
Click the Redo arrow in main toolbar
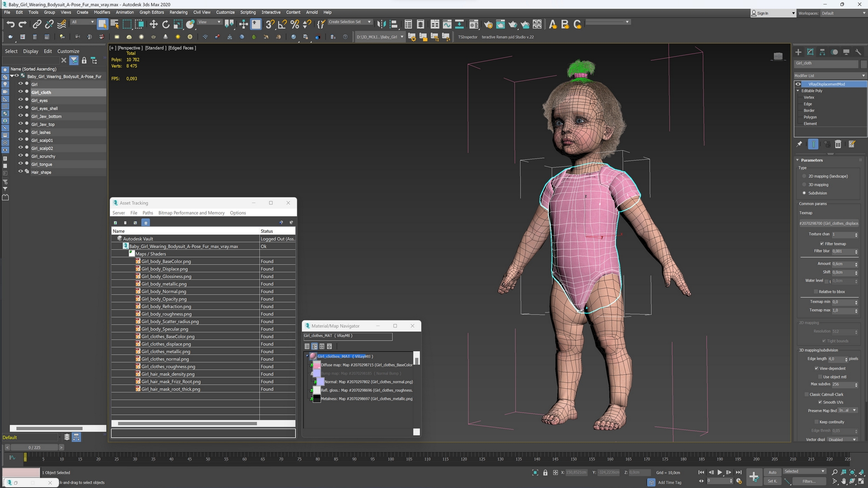pos(23,24)
